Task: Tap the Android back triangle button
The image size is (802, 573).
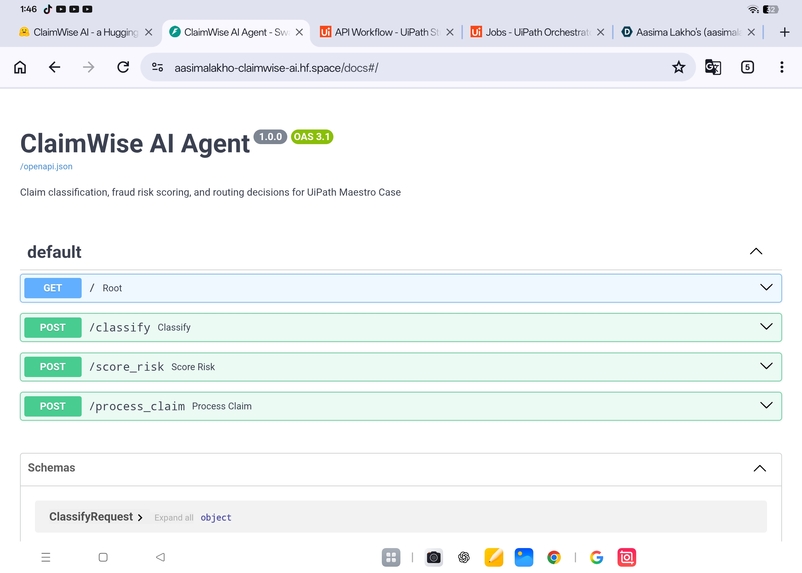Action: coord(160,557)
